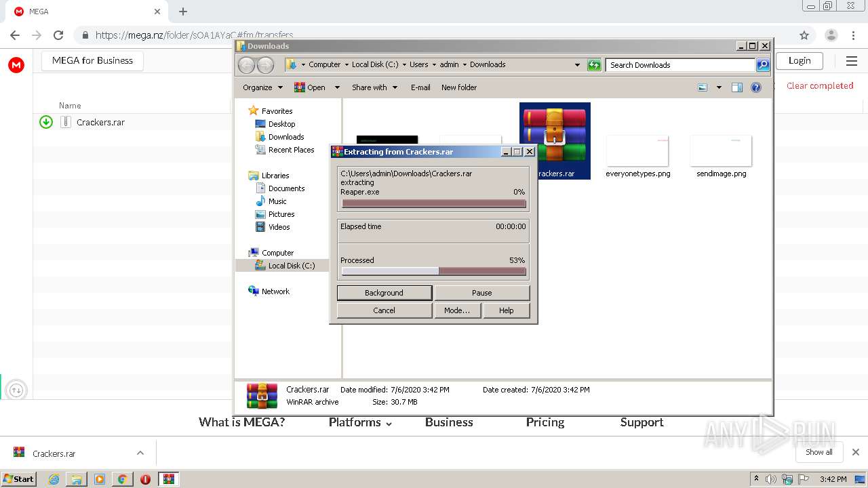Viewport: 868px width, 488px height.
Task: Open Organize dropdown menu
Action: [x=262, y=87]
